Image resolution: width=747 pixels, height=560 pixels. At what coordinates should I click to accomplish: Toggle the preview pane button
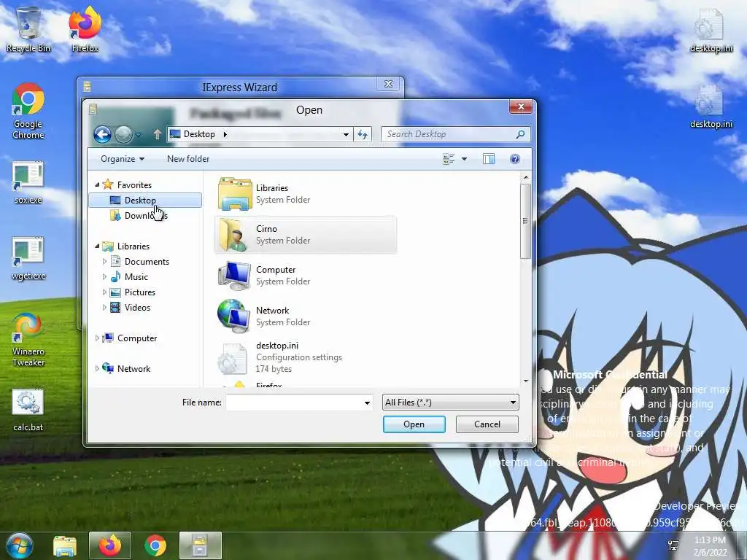pos(488,159)
